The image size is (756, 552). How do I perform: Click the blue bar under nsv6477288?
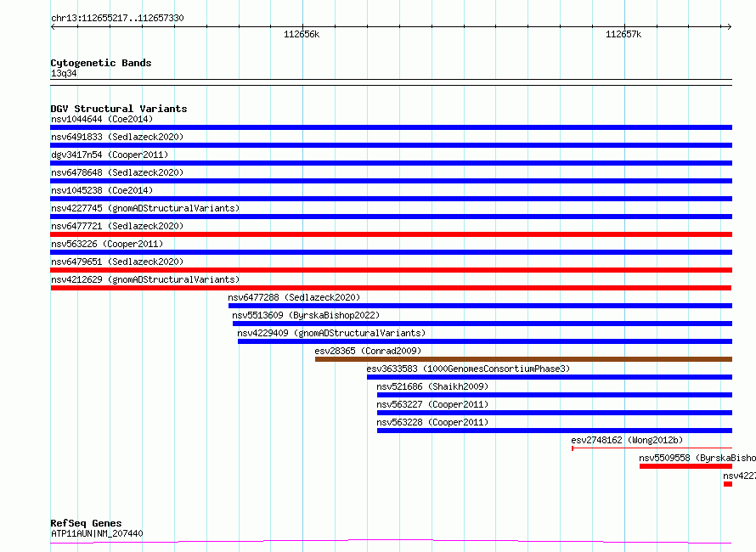pyautogui.click(x=480, y=306)
